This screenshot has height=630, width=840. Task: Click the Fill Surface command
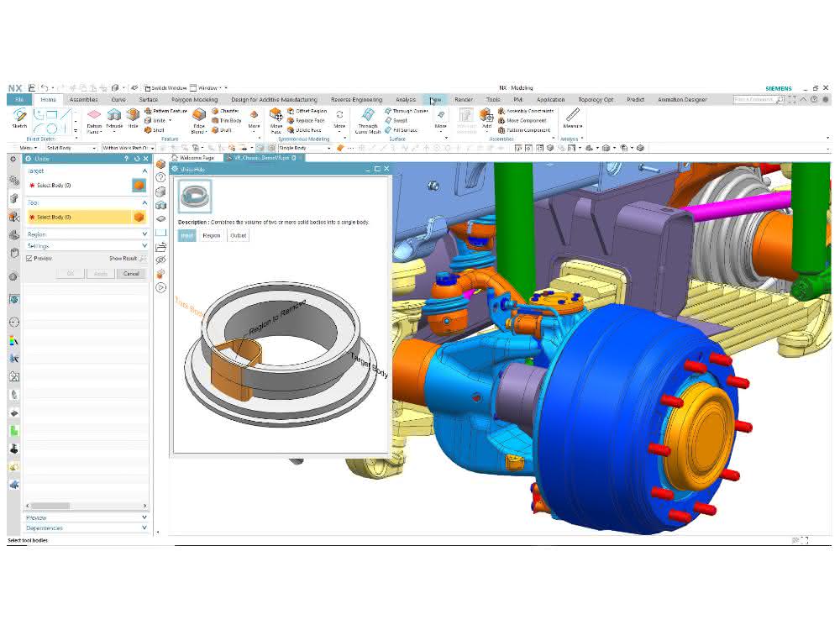(401, 130)
